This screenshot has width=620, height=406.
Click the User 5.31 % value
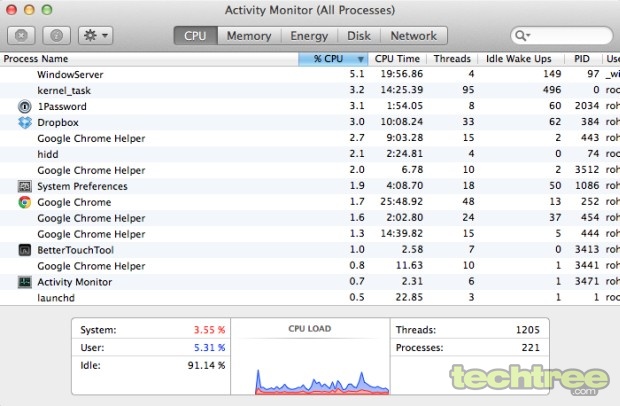click(x=209, y=347)
